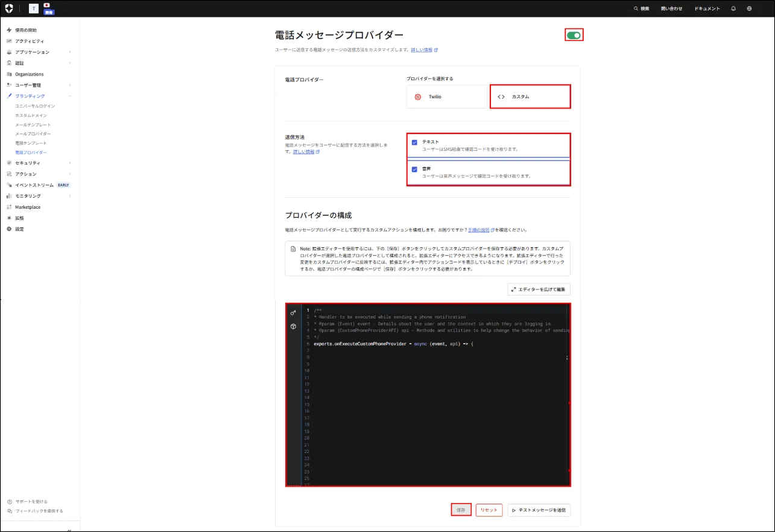
Task: Open the globe language selector
Action: (x=750, y=8)
